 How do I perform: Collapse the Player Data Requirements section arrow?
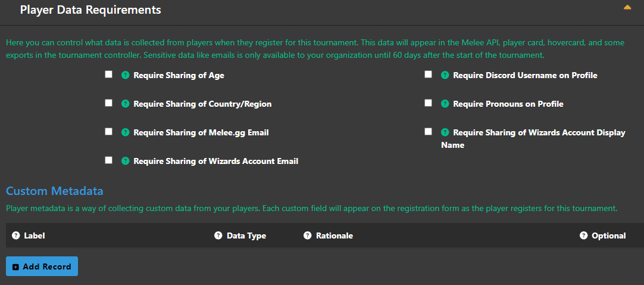(627, 7)
